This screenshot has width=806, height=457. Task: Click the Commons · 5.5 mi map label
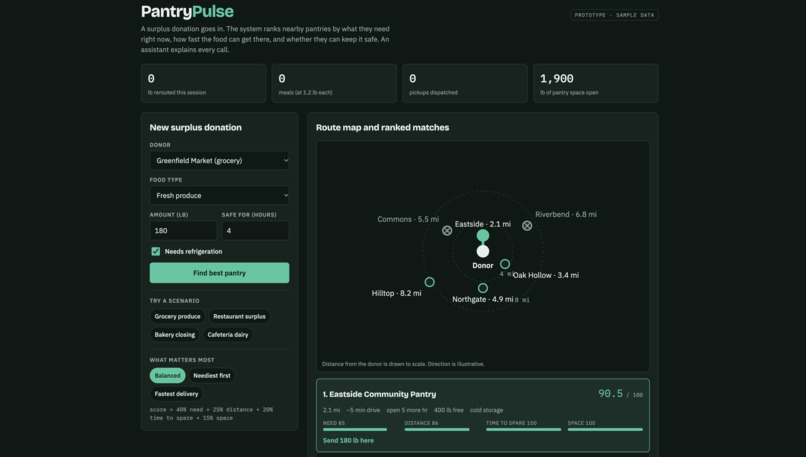pyautogui.click(x=408, y=219)
